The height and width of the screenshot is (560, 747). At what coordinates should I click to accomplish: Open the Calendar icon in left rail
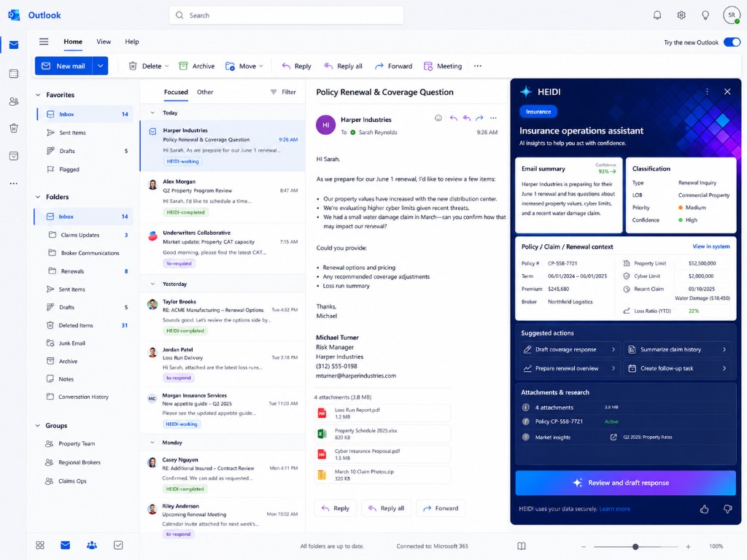coord(14,74)
